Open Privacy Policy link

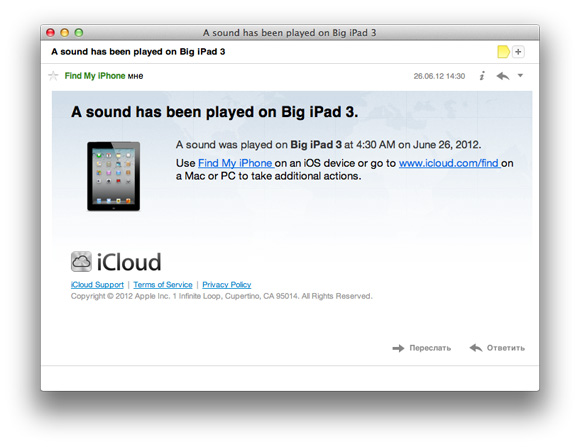(227, 285)
